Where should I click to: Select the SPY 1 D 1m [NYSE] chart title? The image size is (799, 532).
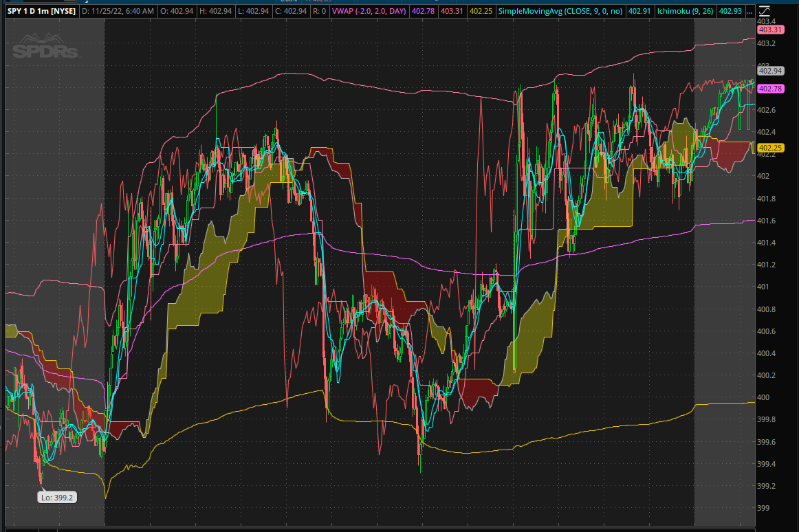pyautogui.click(x=41, y=11)
